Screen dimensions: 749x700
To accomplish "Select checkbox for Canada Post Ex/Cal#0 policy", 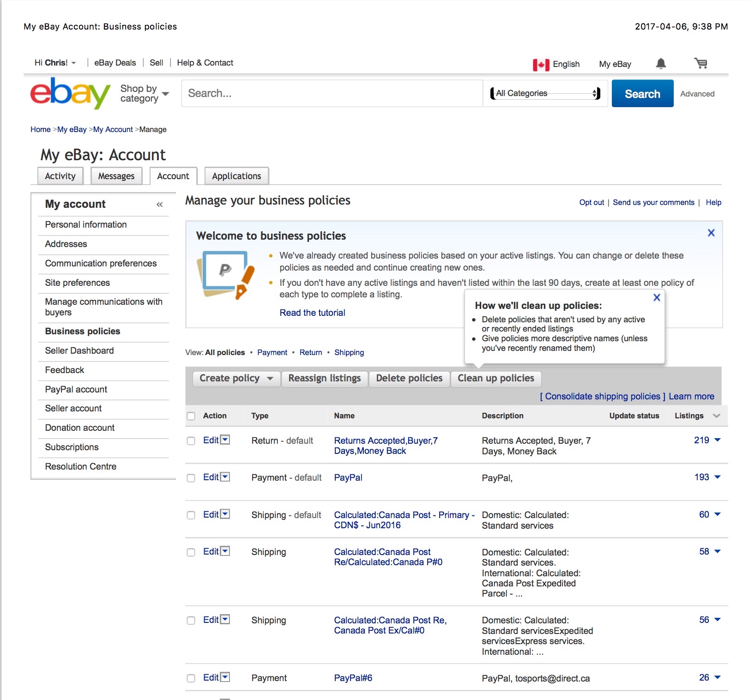I will (191, 621).
